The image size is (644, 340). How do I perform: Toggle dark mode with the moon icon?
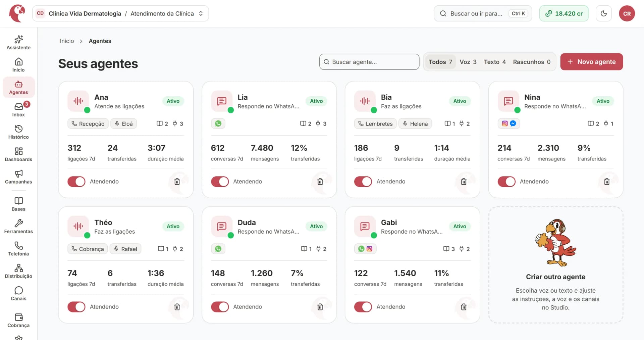click(x=604, y=13)
